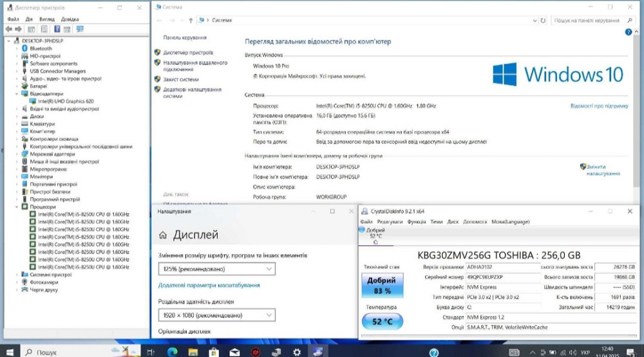Collapse the Відеоадаптери node
The height and width of the screenshot is (357, 644).
coord(17,94)
